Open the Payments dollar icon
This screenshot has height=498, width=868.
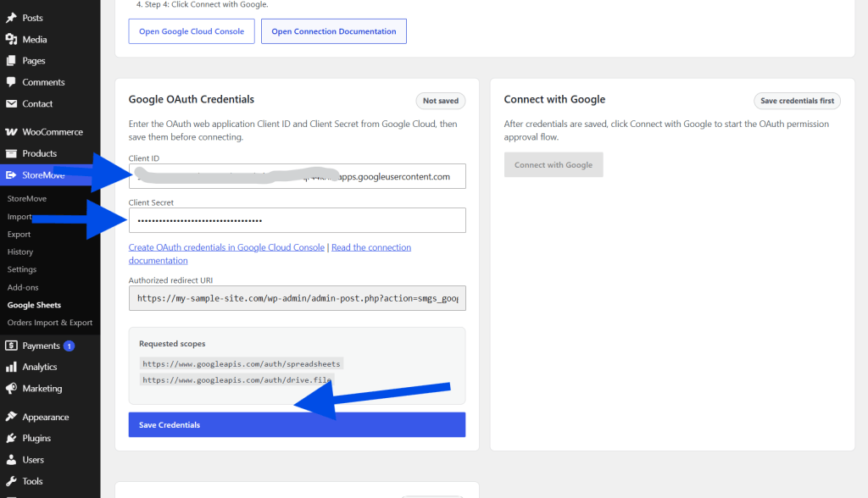[x=11, y=346]
